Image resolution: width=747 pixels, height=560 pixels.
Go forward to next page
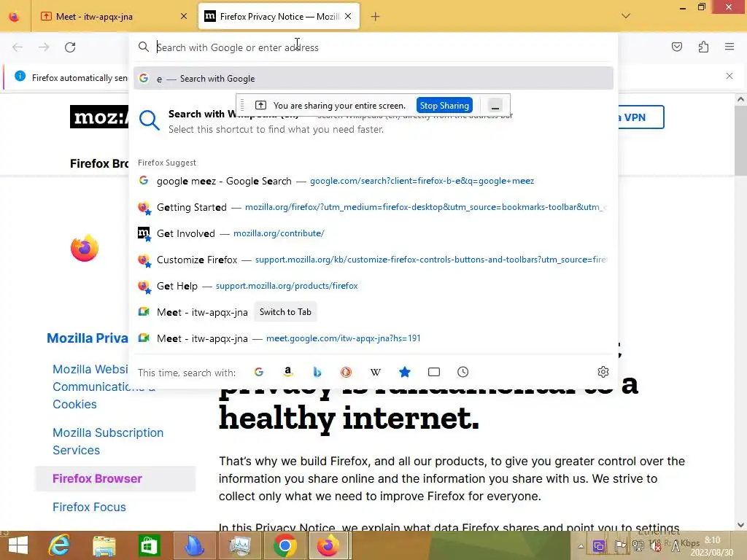tap(44, 47)
